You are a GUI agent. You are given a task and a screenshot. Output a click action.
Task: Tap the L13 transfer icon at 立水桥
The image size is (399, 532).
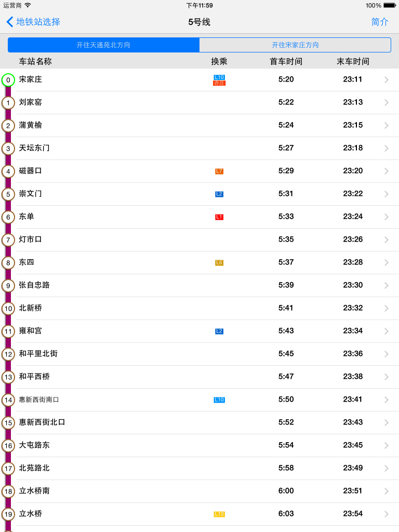[x=219, y=514]
